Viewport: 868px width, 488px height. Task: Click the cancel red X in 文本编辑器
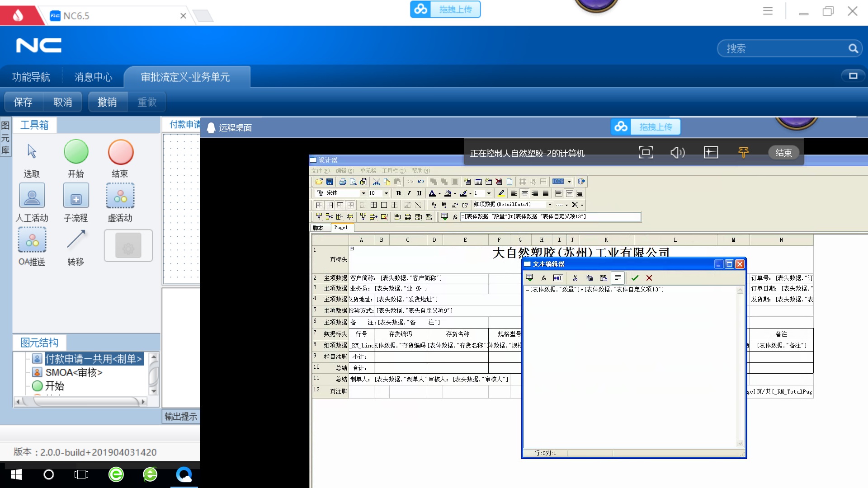pyautogui.click(x=649, y=278)
